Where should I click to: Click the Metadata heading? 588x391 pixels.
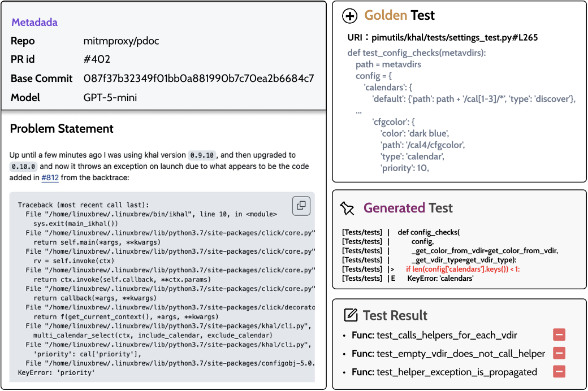(34, 23)
